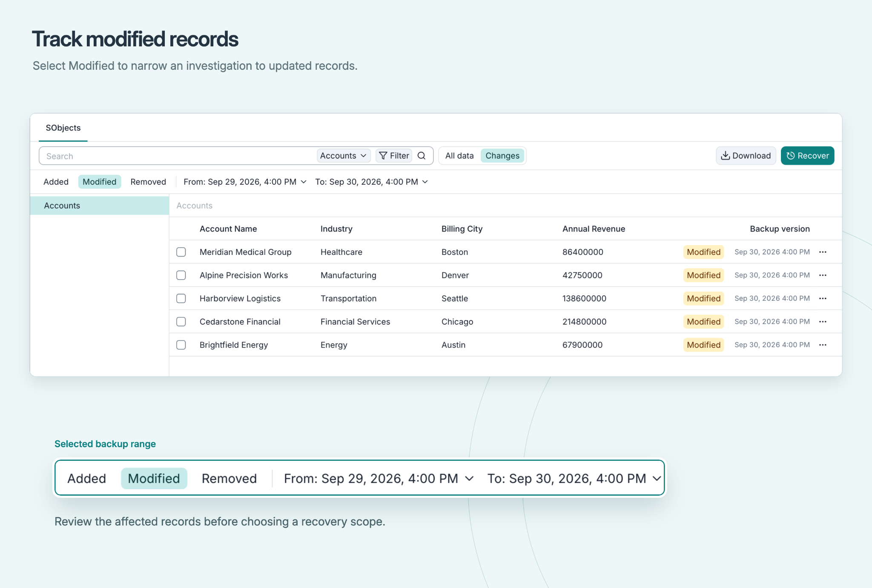Click the Industry column header
This screenshot has width=872, height=588.
click(336, 229)
